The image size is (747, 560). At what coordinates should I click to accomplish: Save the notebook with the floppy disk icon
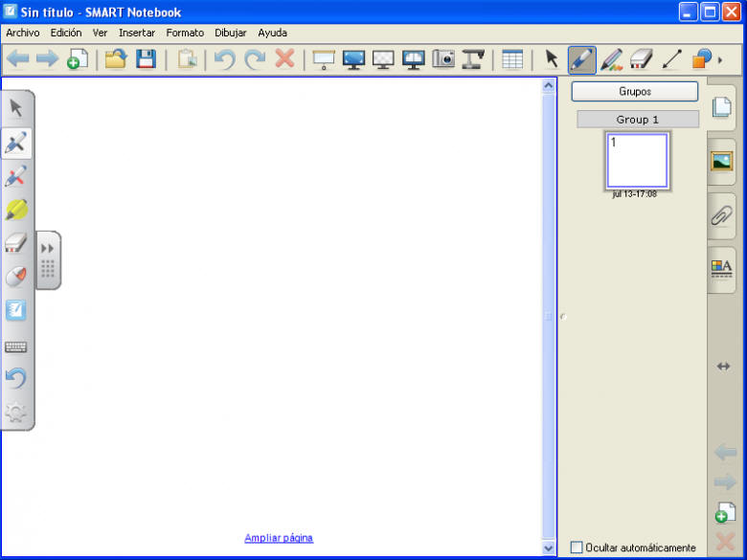(x=146, y=59)
